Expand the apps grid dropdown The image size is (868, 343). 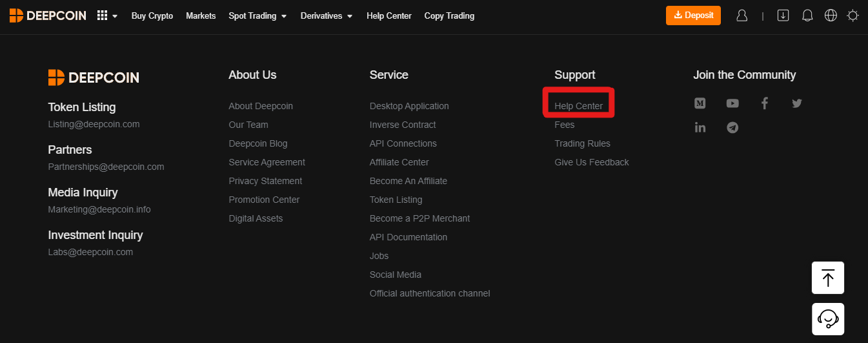click(x=106, y=16)
